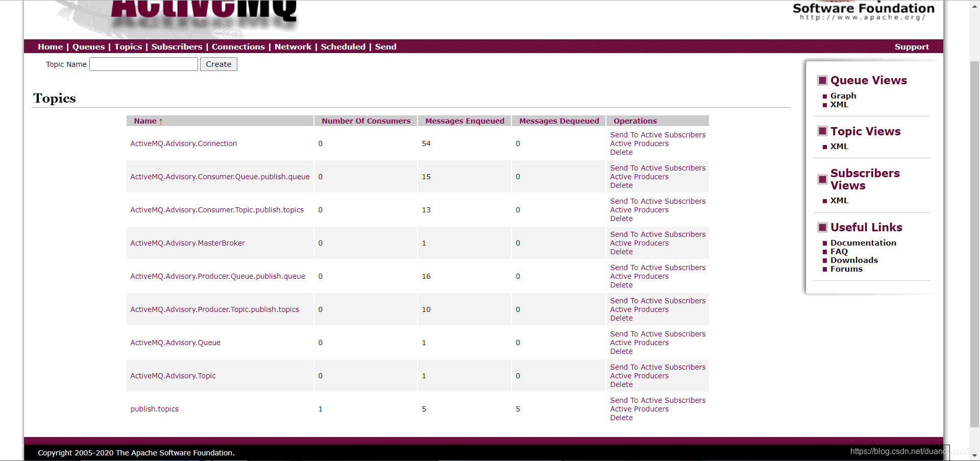980x461 pixels.
Task: View Active Producers for Producer.Queue.publish.queue
Action: pos(639,276)
